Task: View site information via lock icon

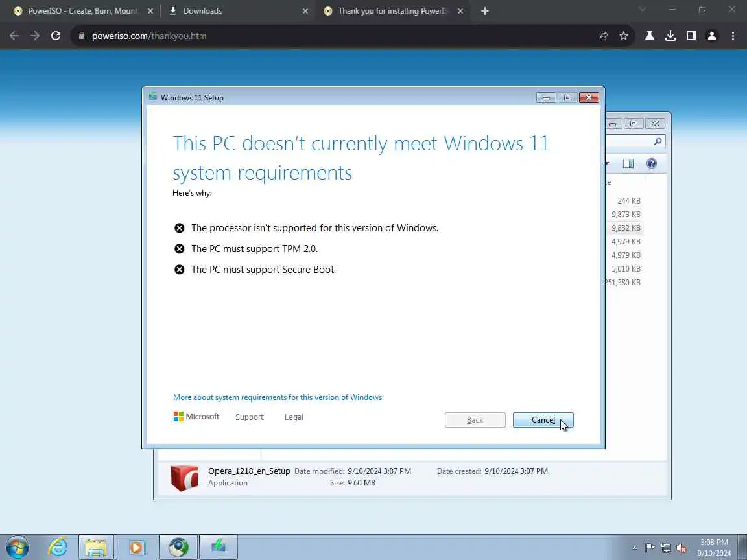Action: coord(82,36)
